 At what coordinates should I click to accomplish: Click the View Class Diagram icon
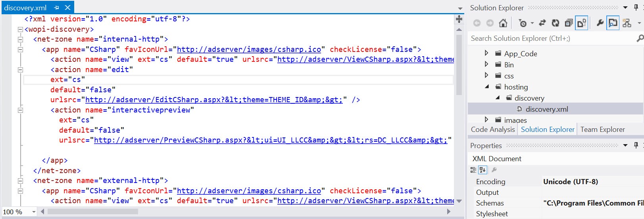pyautogui.click(x=627, y=23)
